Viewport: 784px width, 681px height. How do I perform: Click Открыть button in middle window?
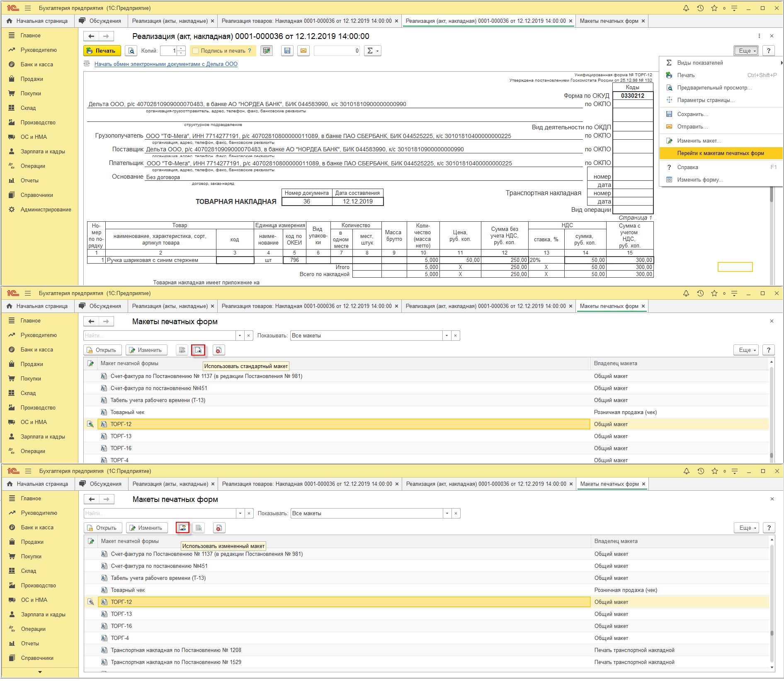click(x=102, y=350)
